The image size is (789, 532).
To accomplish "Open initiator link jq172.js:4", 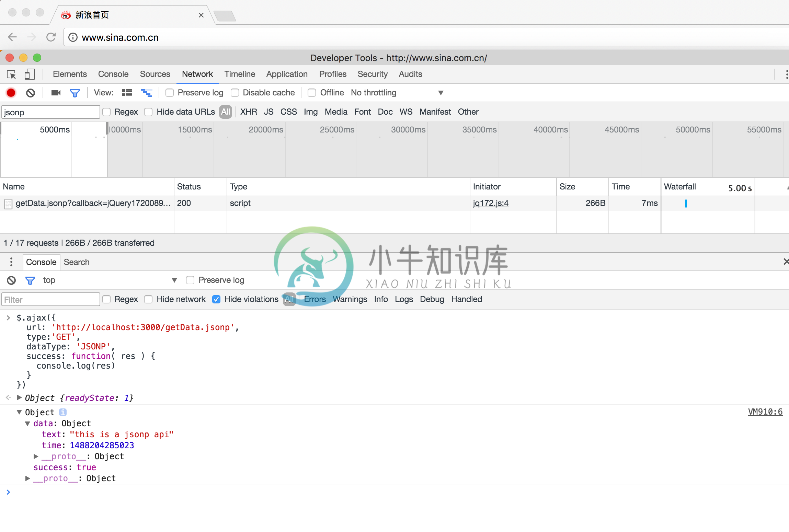I will pos(491,203).
